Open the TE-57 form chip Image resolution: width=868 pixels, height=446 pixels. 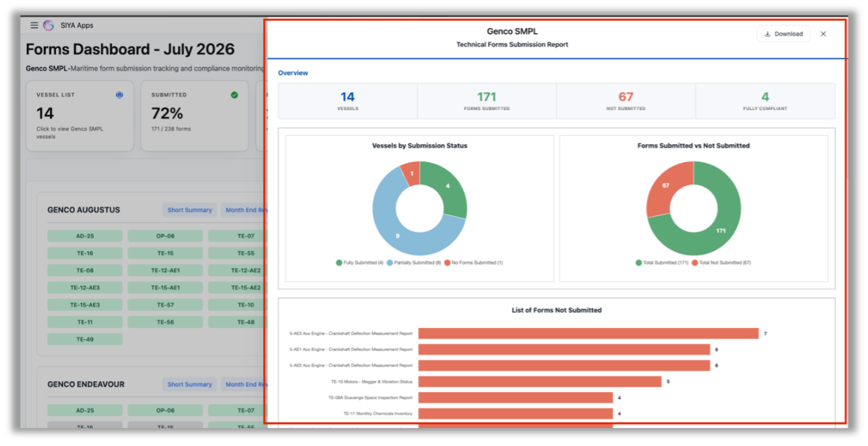165,305
